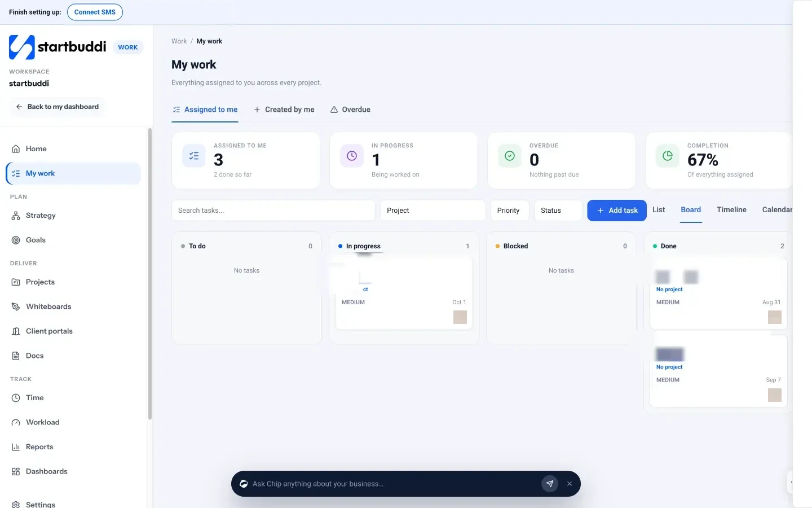Switch to Created by me tab
This screenshot has width=812, height=508.
click(284, 110)
